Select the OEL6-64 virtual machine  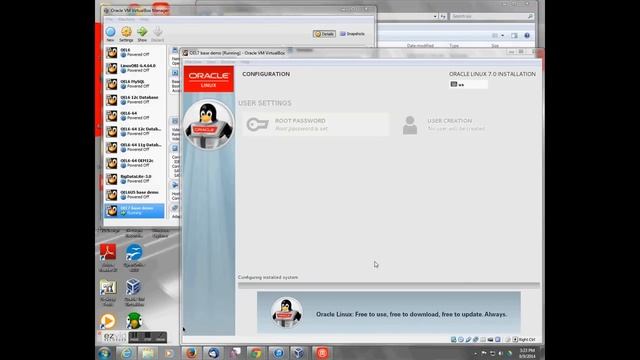[x=134, y=116]
